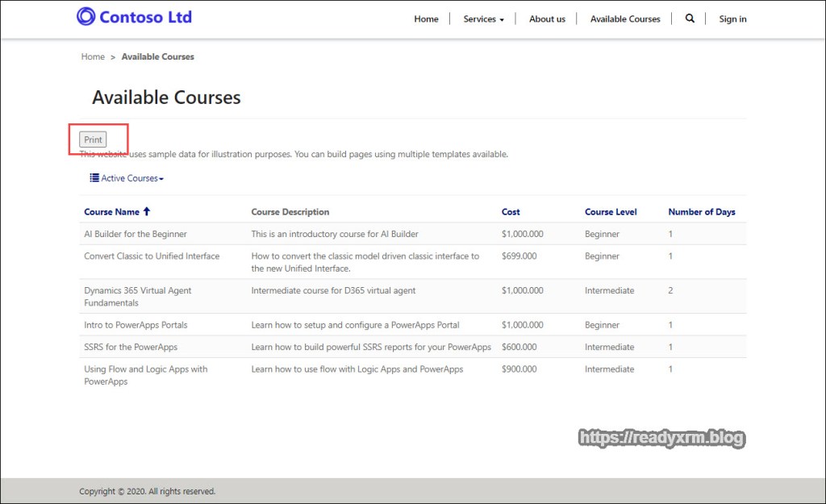The height and width of the screenshot is (504, 826).
Task: Click the list icon beside Active Courses
Action: point(94,178)
